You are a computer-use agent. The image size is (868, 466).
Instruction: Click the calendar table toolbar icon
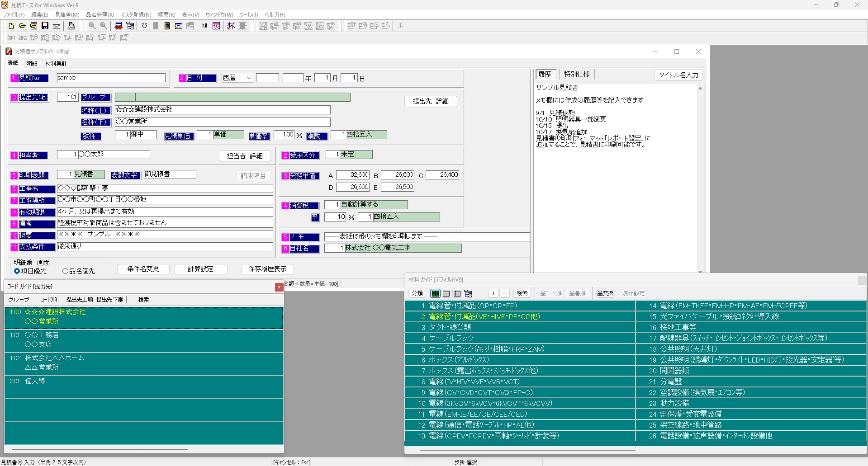(179, 26)
